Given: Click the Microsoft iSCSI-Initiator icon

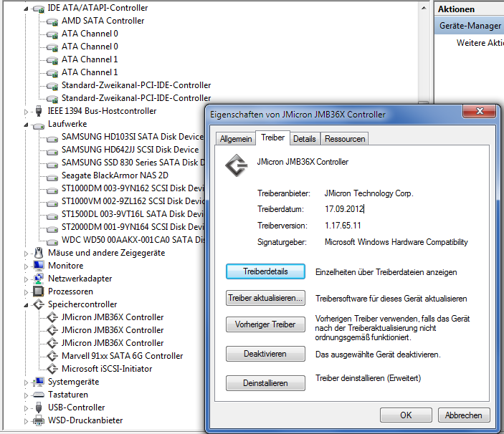Looking at the screenshot, I should pos(52,369).
